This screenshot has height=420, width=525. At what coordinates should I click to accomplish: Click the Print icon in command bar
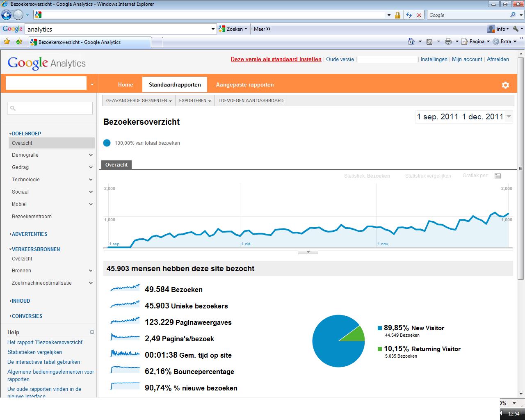(448, 41)
